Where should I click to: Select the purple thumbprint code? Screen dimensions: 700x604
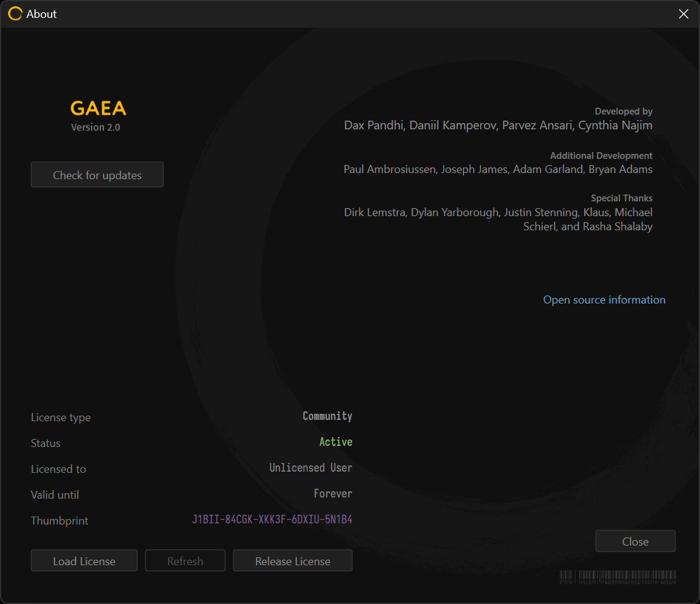coord(272,520)
